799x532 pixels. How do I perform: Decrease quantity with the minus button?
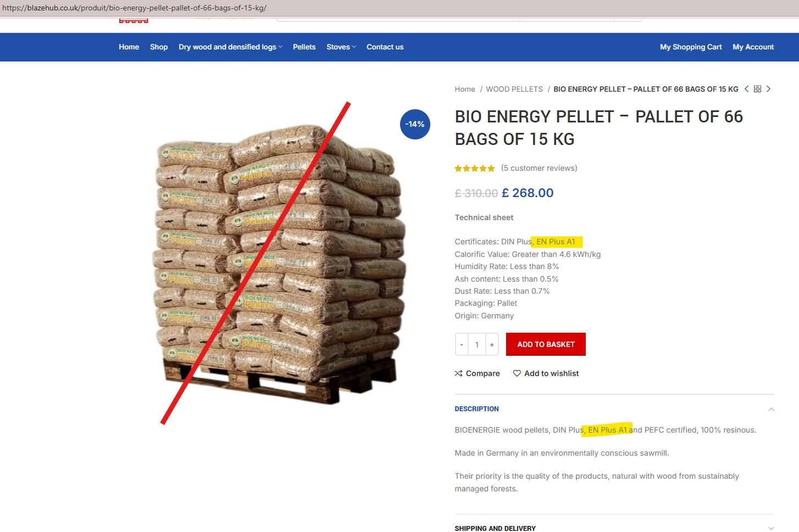pos(462,345)
